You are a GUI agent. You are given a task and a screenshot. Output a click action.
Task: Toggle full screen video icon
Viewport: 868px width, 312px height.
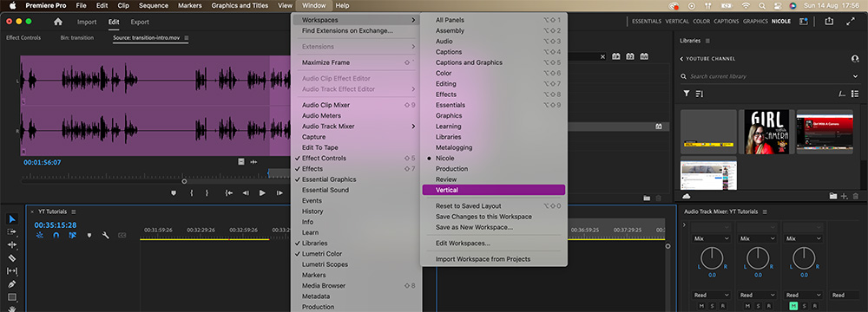pos(851,21)
